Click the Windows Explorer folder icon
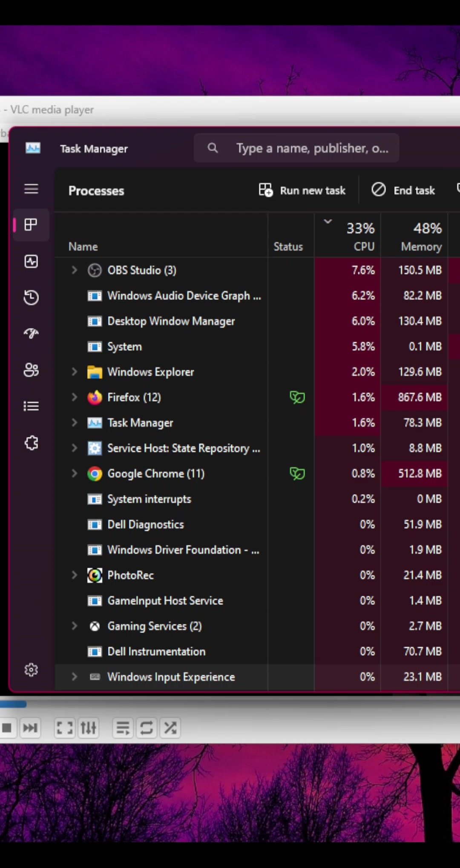 [x=95, y=372]
